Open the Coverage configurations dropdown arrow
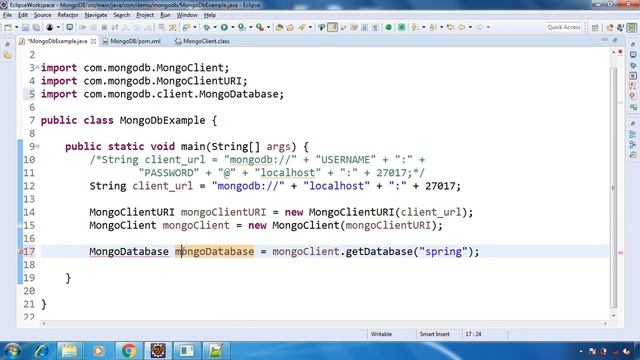This screenshot has width=640, height=360. [x=251, y=27]
